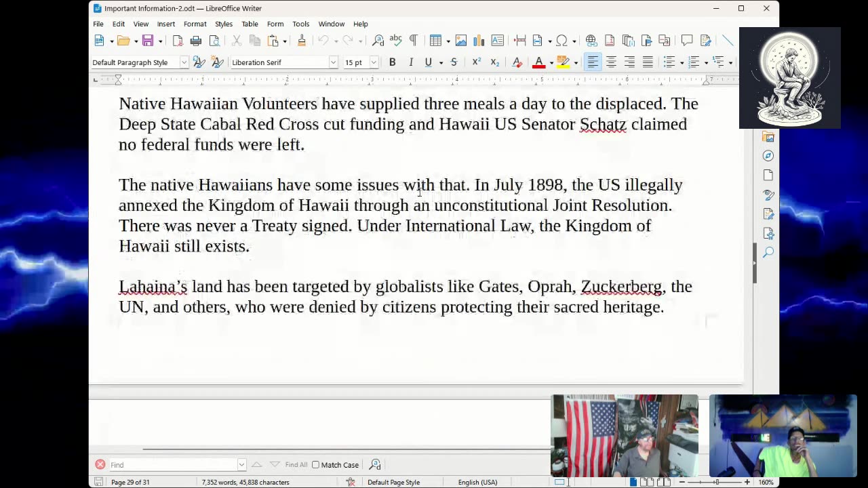Image resolution: width=868 pixels, height=488 pixels.
Task: Insert a text box
Action: coord(497,41)
